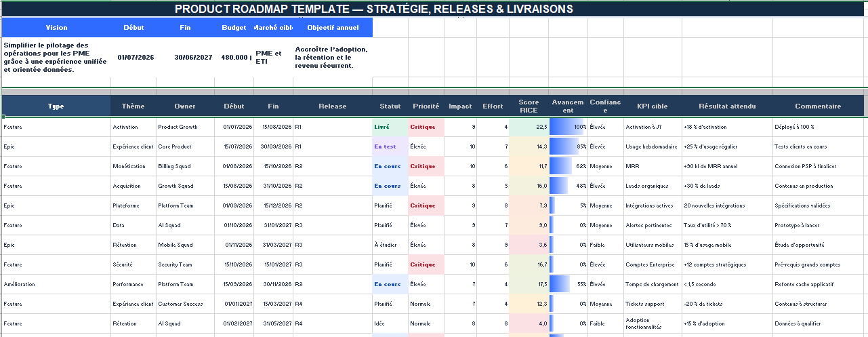The width and height of the screenshot is (868, 337).
Task: Select the 'Temps de chargement' KPI cell
Action: (x=653, y=284)
